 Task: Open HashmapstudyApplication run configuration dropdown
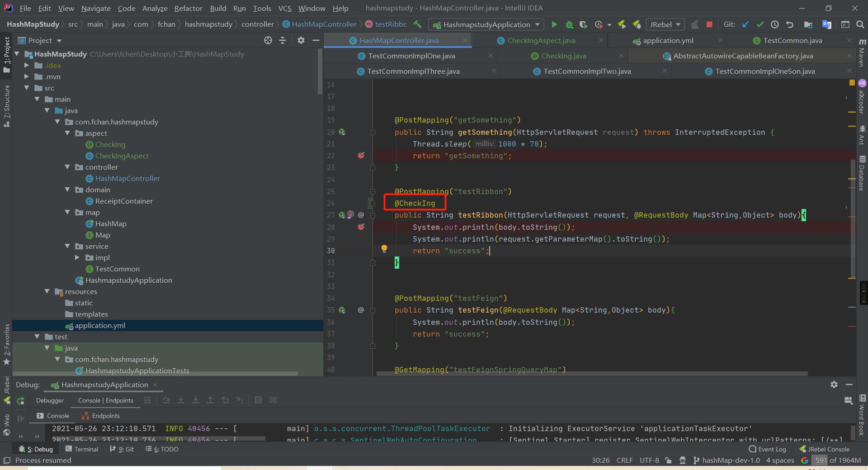coord(486,24)
